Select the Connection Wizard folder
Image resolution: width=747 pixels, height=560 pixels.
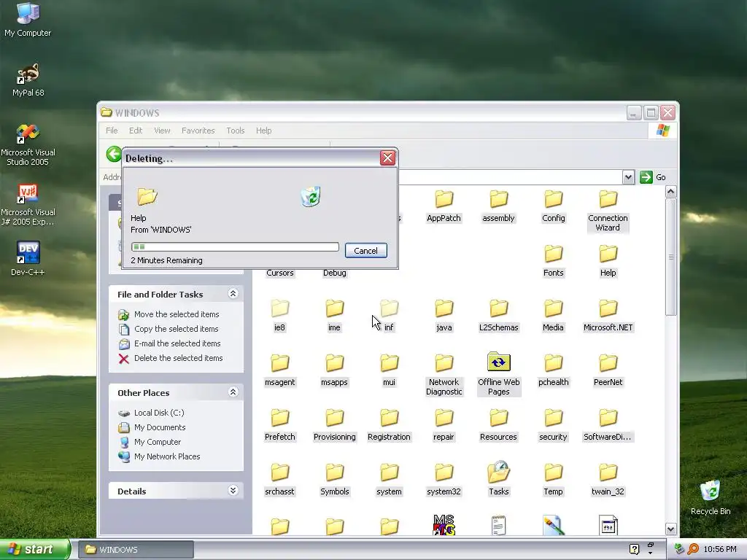coord(608,211)
